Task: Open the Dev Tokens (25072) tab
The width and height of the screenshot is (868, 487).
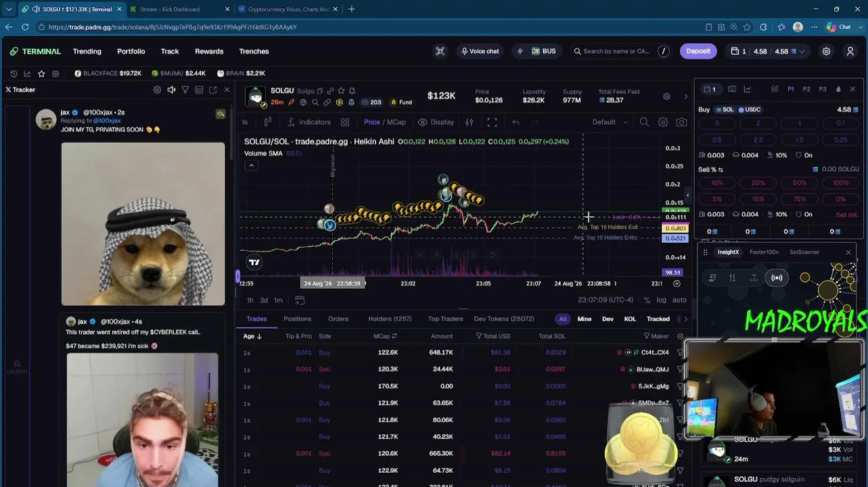Action: pos(504,319)
